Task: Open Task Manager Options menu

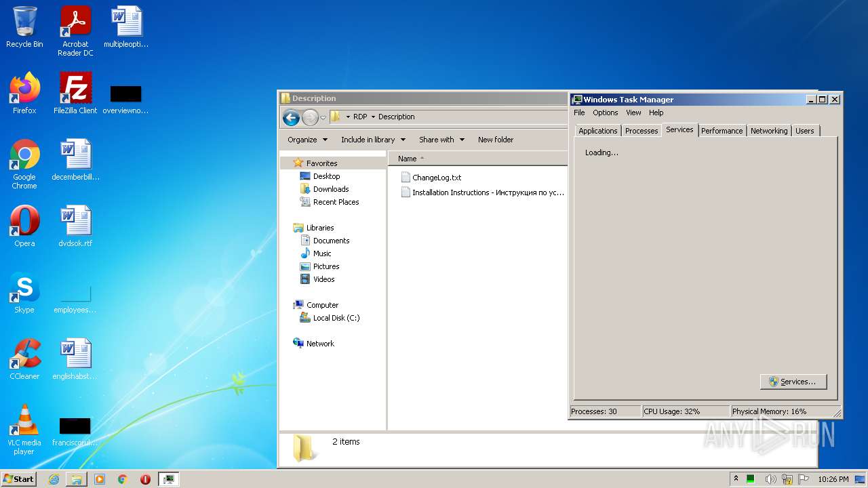Action: click(606, 113)
